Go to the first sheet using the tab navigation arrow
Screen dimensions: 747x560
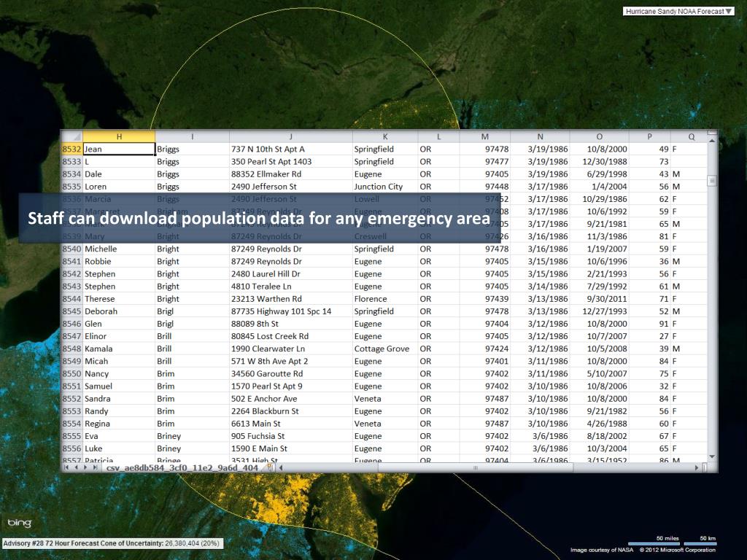[66, 467]
